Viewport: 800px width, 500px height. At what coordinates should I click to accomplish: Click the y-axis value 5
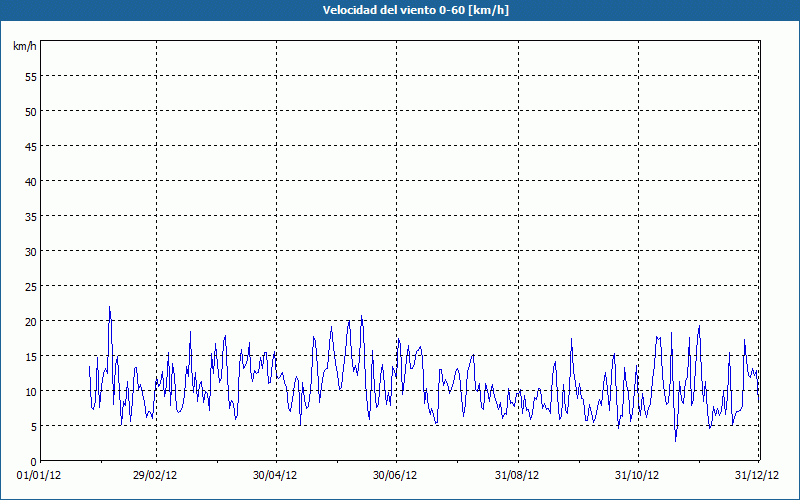[34, 427]
